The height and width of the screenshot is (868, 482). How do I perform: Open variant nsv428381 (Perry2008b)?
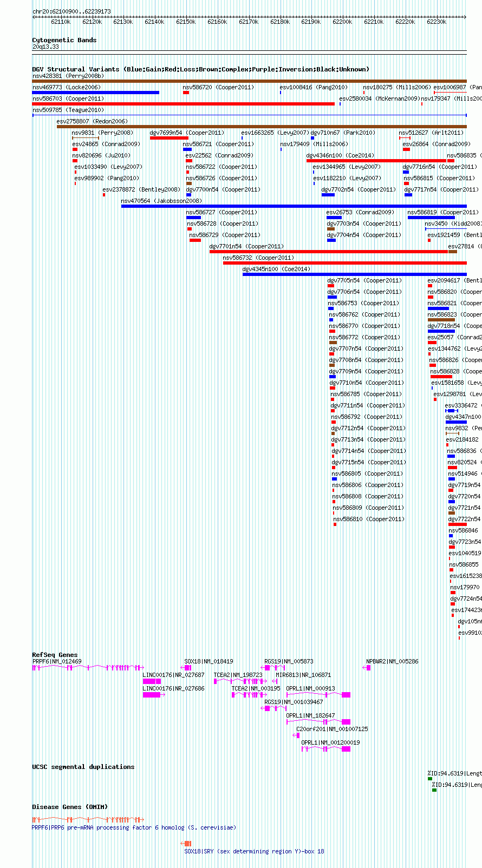tap(68, 76)
